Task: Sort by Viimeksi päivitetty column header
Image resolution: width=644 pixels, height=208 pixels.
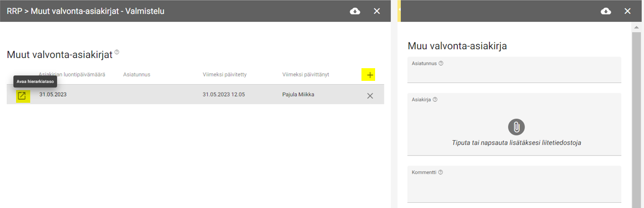Action: click(224, 75)
